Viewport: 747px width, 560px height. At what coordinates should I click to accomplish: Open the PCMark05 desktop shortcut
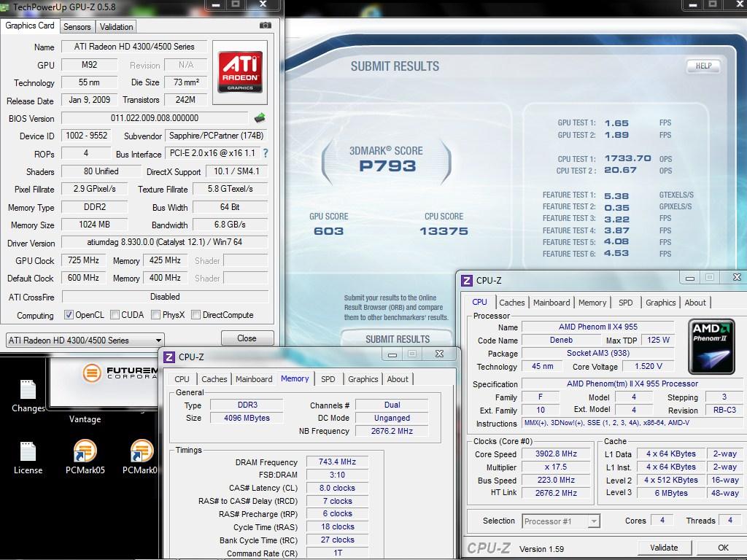[x=85, y=456]
